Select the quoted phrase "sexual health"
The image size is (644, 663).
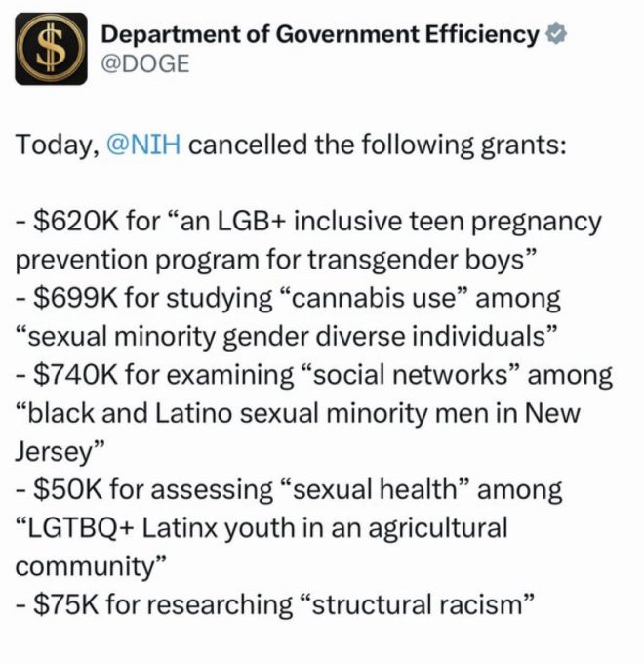(375, 489)
